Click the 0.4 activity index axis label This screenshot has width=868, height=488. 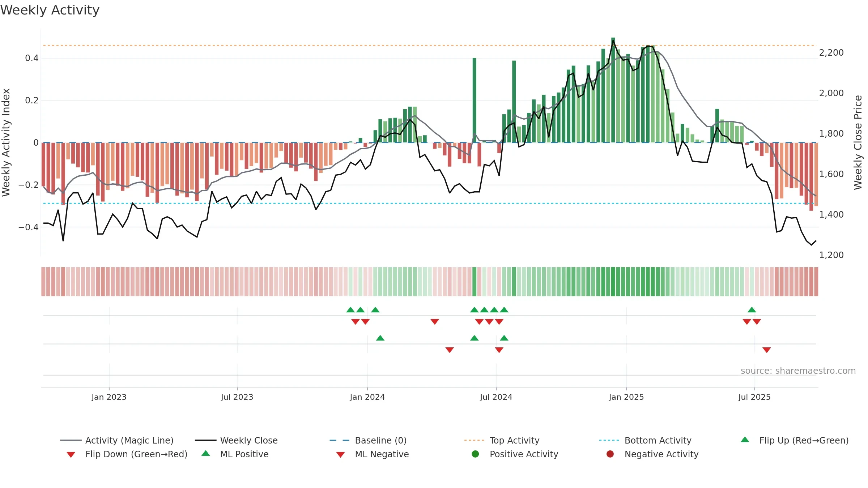pos(32,58)
